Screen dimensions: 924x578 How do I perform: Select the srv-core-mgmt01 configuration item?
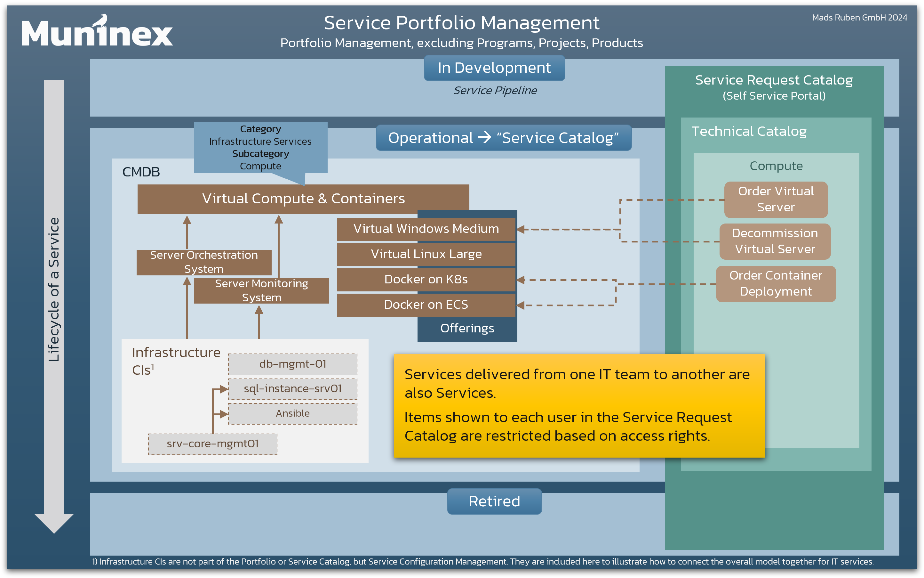pyautogui.click(x=213, y=444)
